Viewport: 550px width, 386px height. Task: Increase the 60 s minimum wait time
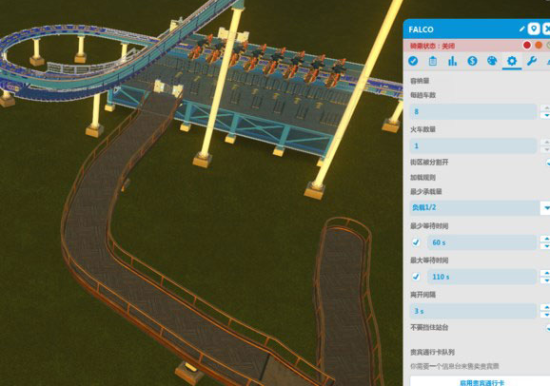(x=546, y=239)
